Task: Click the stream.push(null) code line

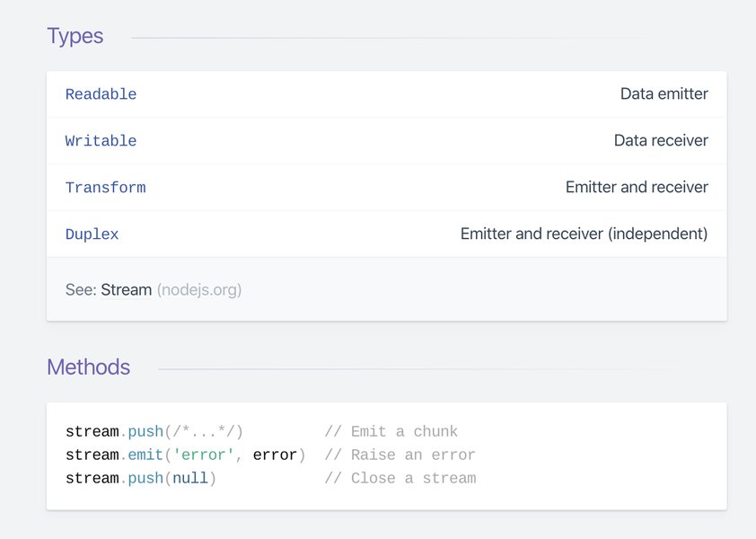Action: tap(141, 478)
